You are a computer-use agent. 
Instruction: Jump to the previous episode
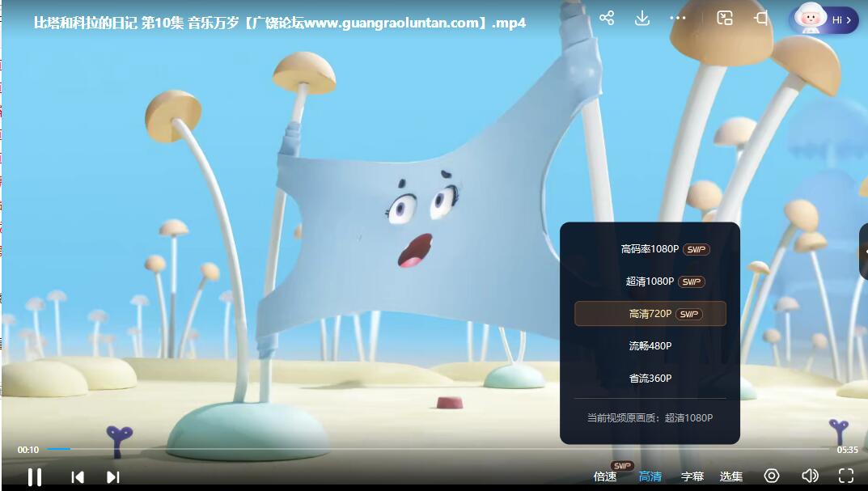(78, 477)
